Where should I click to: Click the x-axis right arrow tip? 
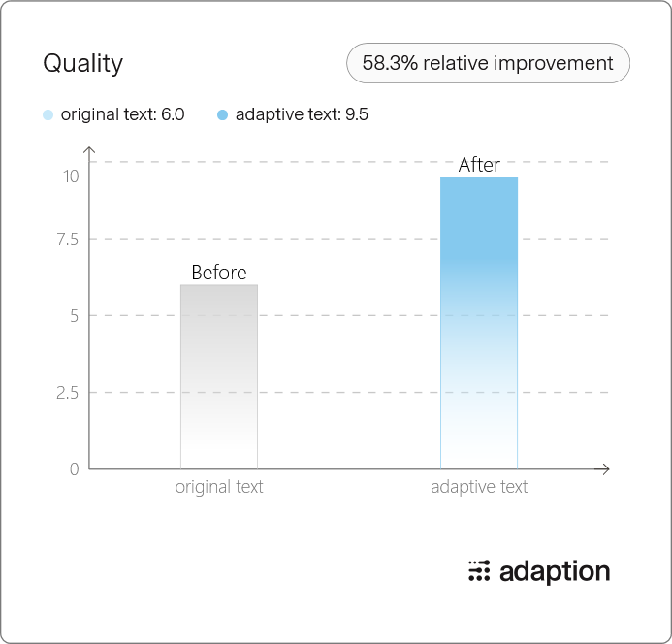[x=607, y=469]
